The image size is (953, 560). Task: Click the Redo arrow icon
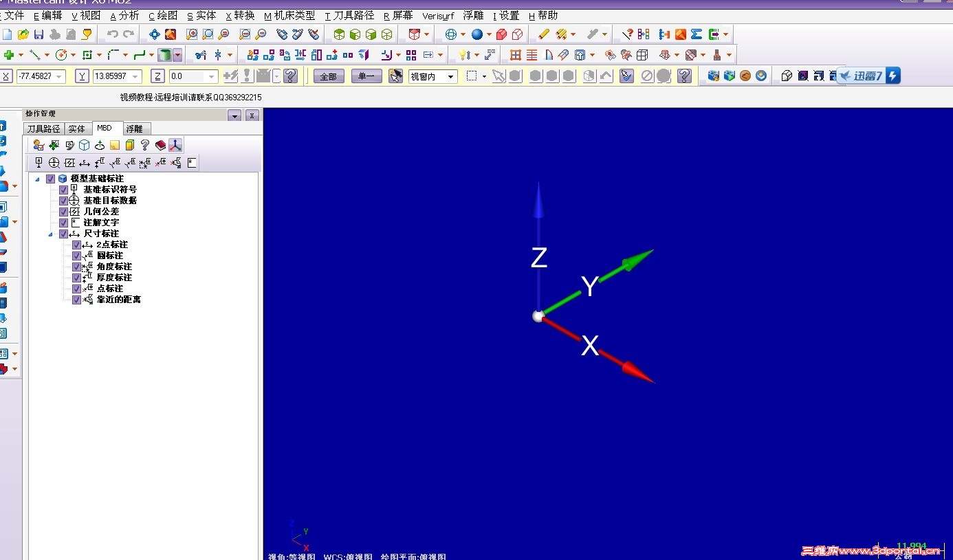pyautogui.click(x=129, y=34)
